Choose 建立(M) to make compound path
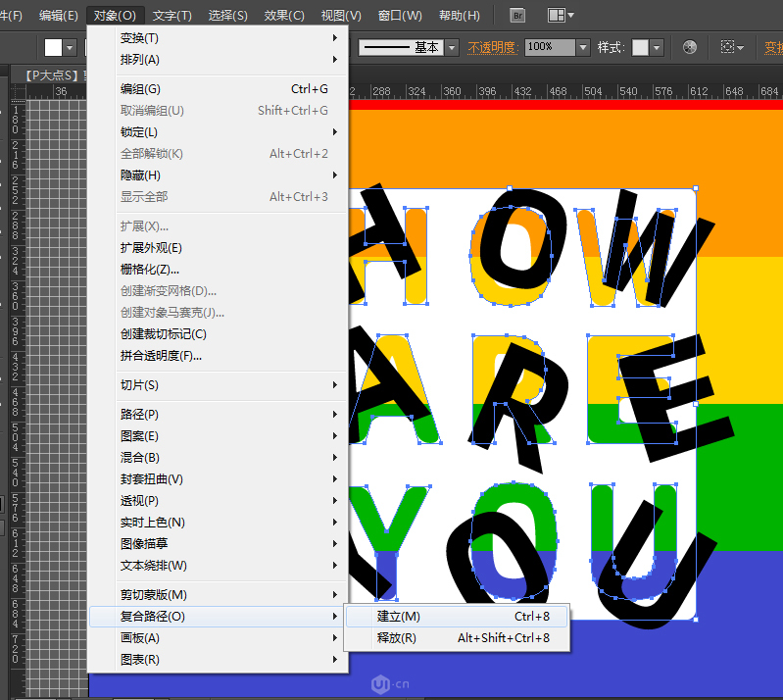This screenshot has width=783, height=700. 398,617
